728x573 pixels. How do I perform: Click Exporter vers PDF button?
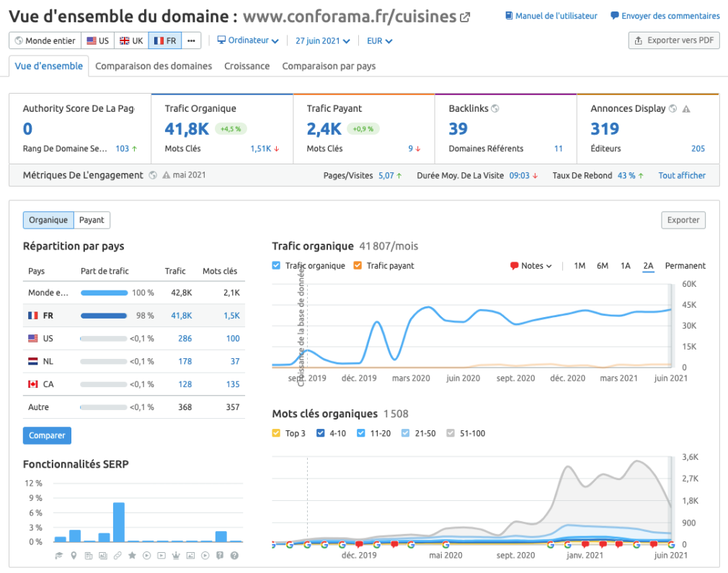674,40
